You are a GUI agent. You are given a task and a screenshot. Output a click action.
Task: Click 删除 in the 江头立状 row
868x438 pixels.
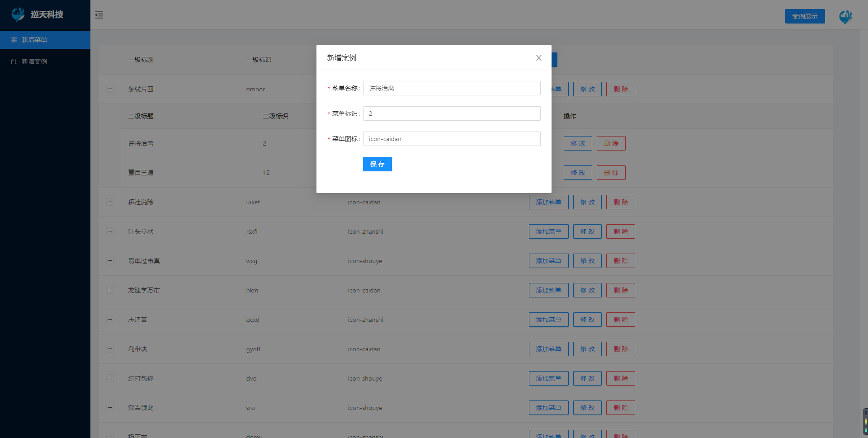click(621, 231)
